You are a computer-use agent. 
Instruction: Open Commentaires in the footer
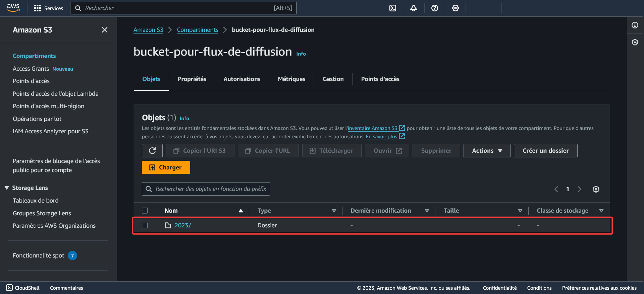[x=66, y=288]
